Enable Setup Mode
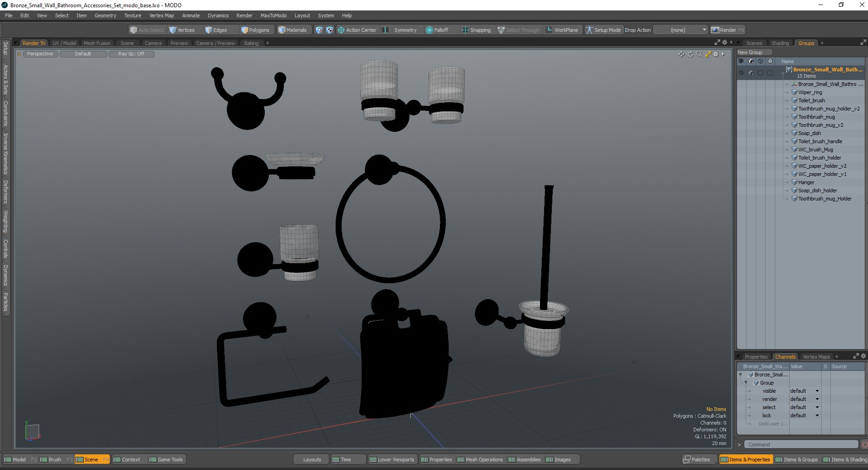 click(603, 30)
